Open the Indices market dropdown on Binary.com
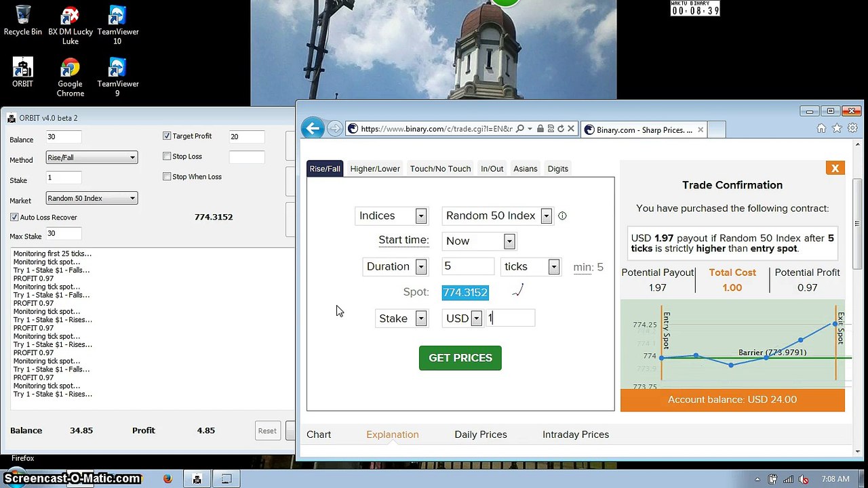868x488 pixels. click(391, 216)
